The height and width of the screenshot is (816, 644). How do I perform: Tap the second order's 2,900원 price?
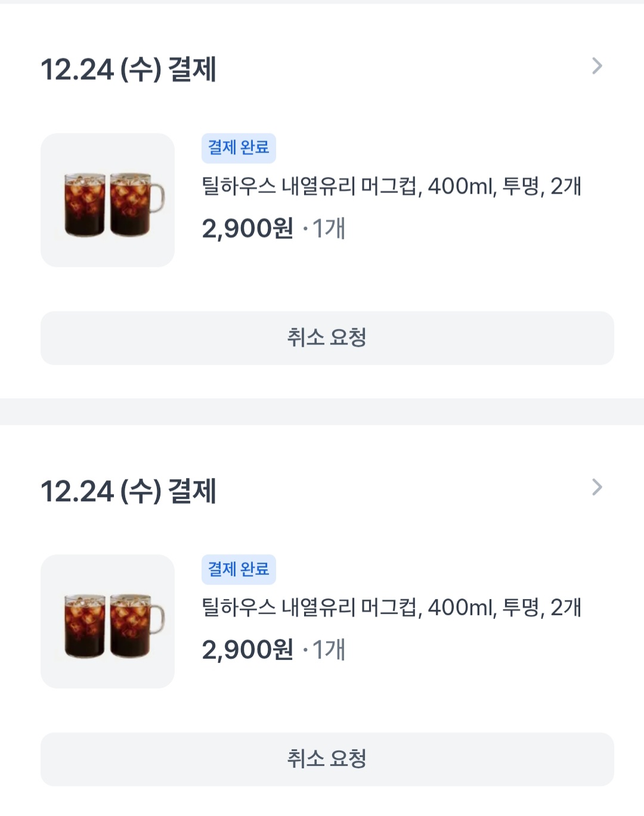[x=247, y=650]
